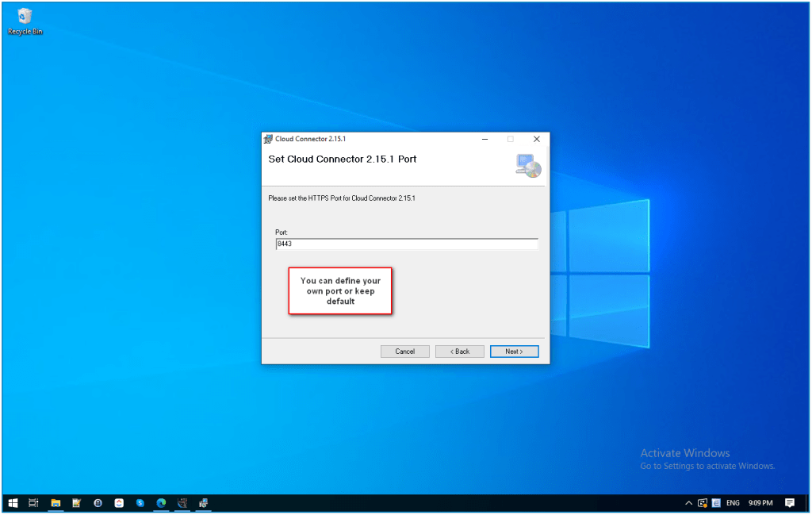Open the Action Center notifications panel
Image resolution: width=812 pixels, height=515 pixels.
(x=789, y=502)
